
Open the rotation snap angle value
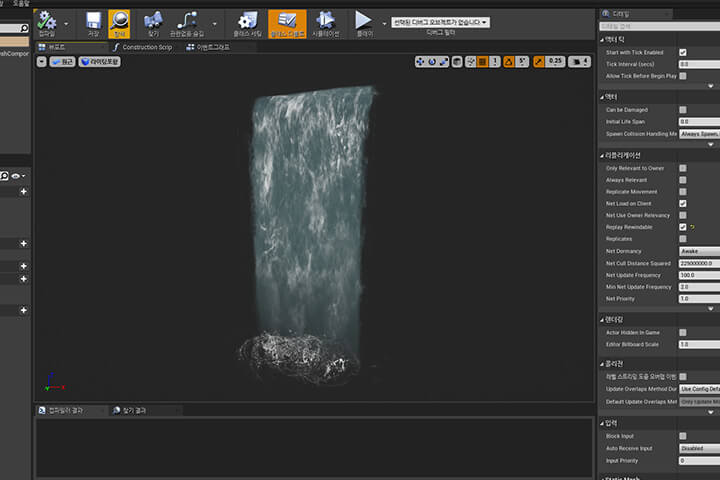(522, 62)
